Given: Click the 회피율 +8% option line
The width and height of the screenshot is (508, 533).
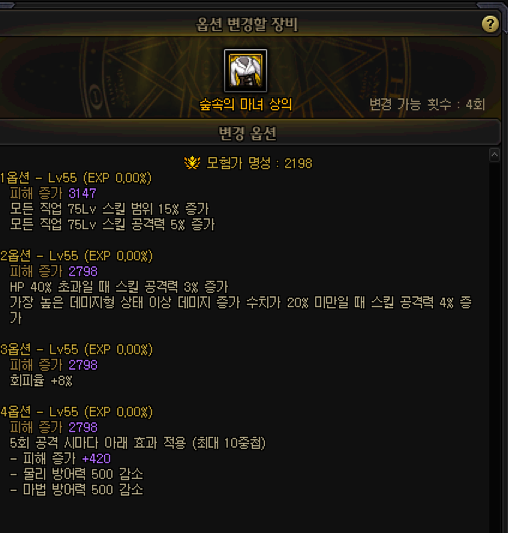Looking at the screenshot, I should (x=41, y=381).
